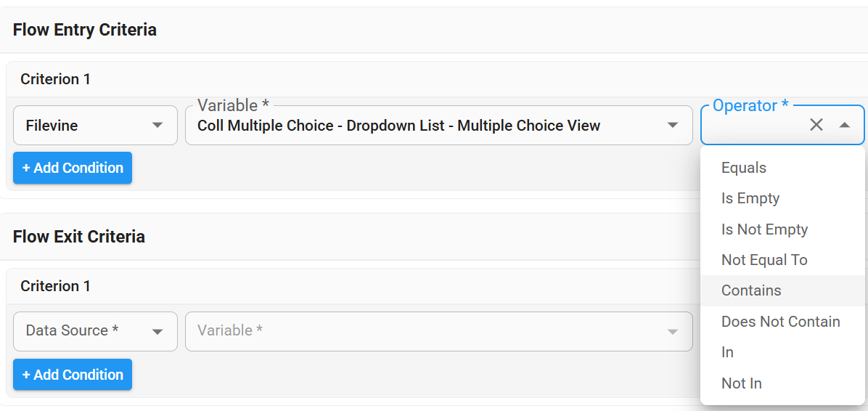Select the Equals operator option
868x411 pixels.
tap(744, 168)
